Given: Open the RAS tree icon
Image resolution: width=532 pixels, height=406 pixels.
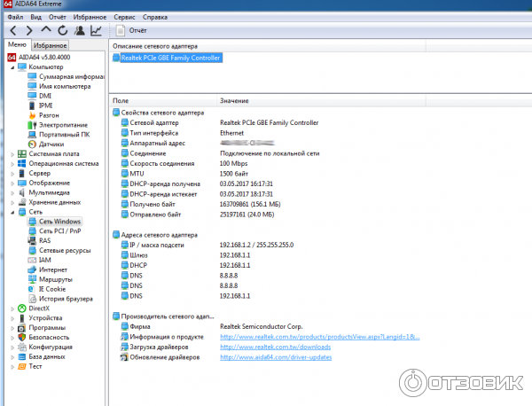Looking at the screenshot, I should (x=32, y=241).
